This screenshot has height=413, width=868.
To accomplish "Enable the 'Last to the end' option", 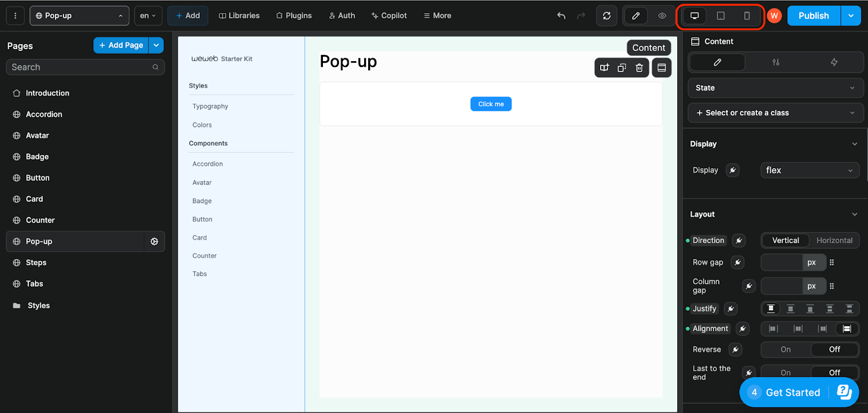I will (785, 372).
